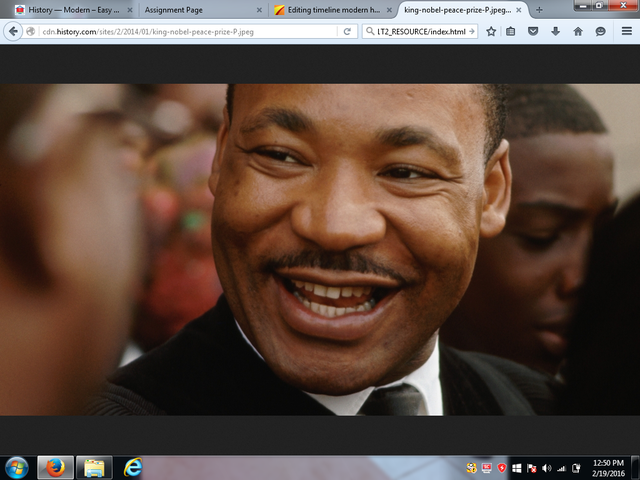
Task: Close the History — Modern tab
Action: pyautogui.click(x=130, y=10)
